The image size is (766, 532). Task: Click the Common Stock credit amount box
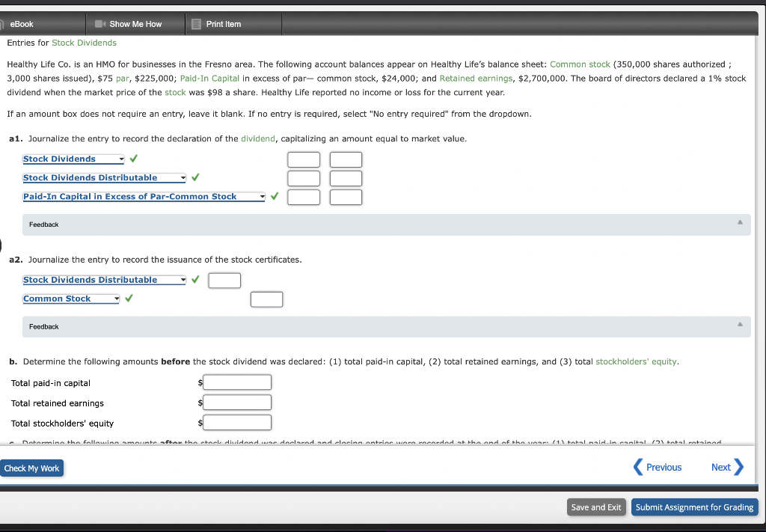(267, 299)
